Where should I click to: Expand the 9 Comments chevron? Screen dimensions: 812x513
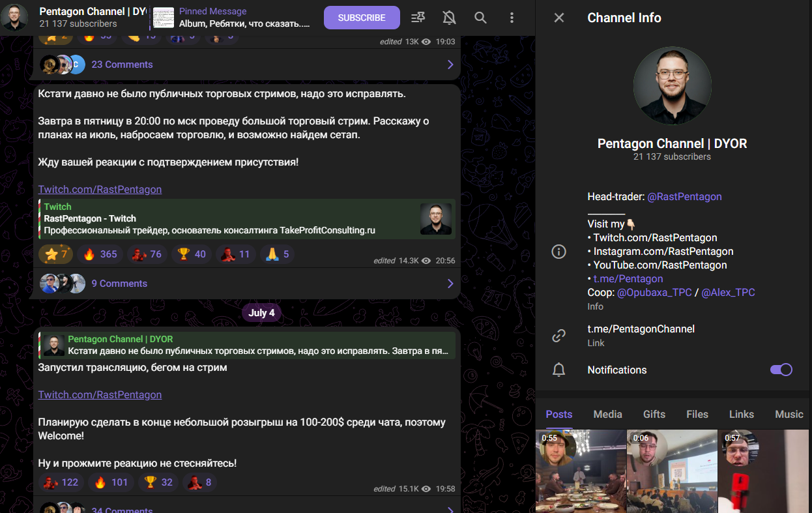point(450,284)
